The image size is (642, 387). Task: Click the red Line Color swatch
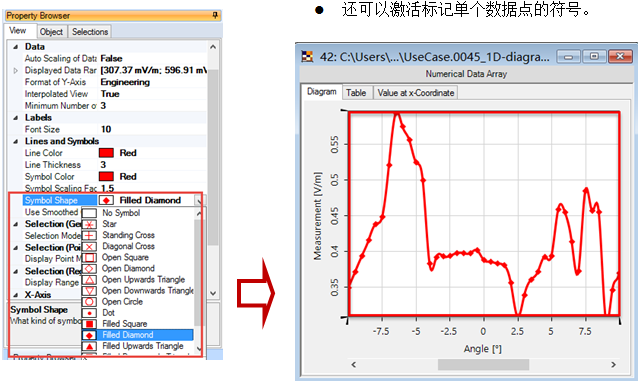click(106, 153)
